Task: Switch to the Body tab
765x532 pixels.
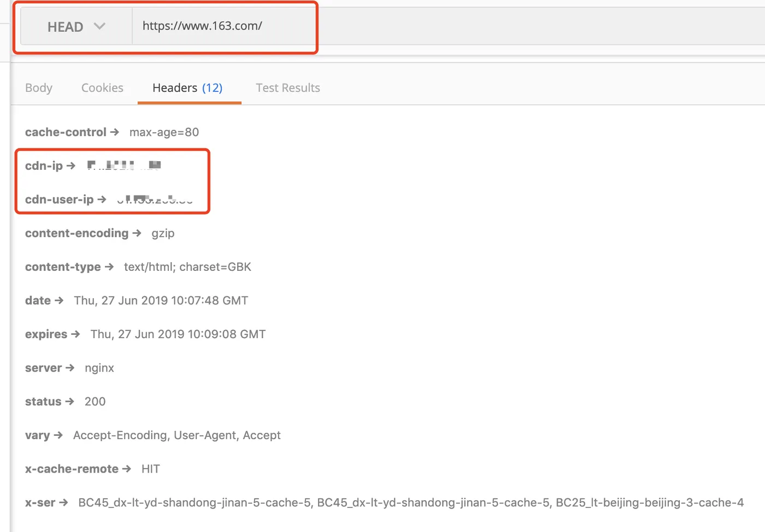Action: (39, 88)
